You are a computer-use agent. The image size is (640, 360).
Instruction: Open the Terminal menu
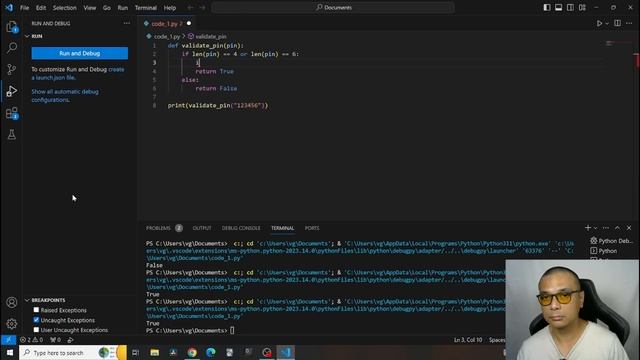(146, 8)
